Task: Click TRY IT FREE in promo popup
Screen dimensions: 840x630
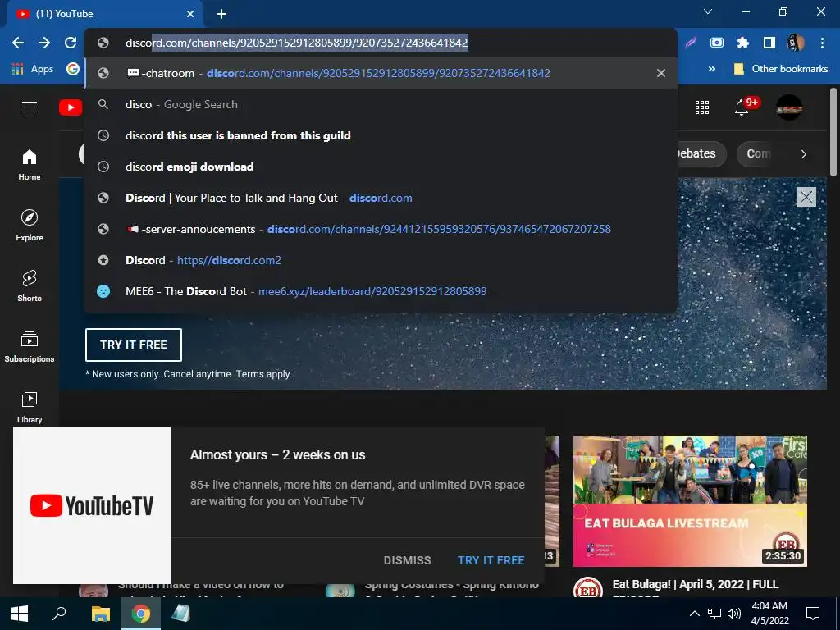Action: click(491, 560)
